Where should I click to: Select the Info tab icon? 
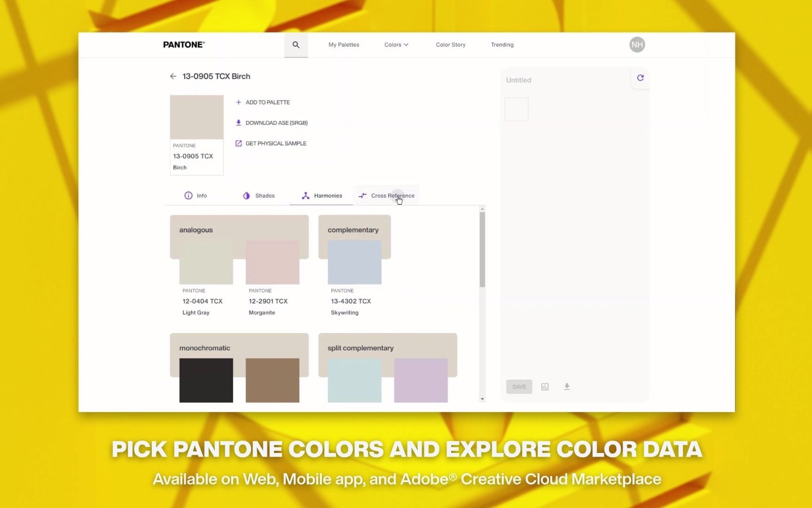pyautogui.click(x=188, y=196)
